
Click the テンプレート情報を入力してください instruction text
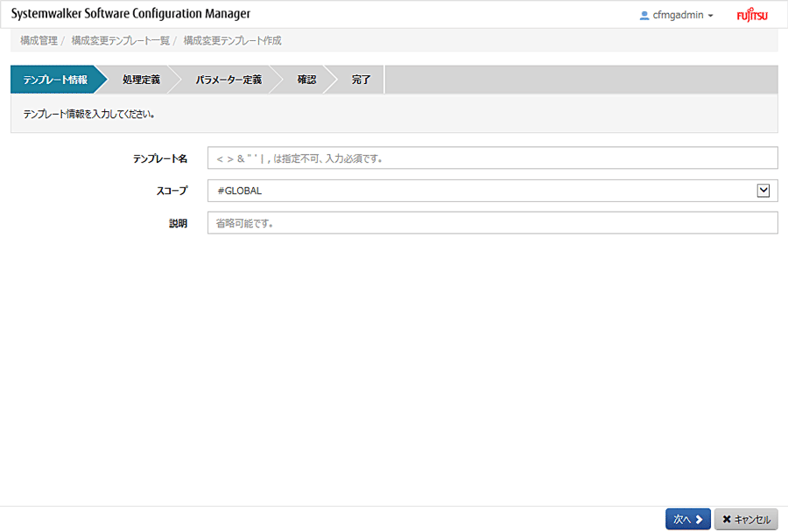tap(88, 115)
